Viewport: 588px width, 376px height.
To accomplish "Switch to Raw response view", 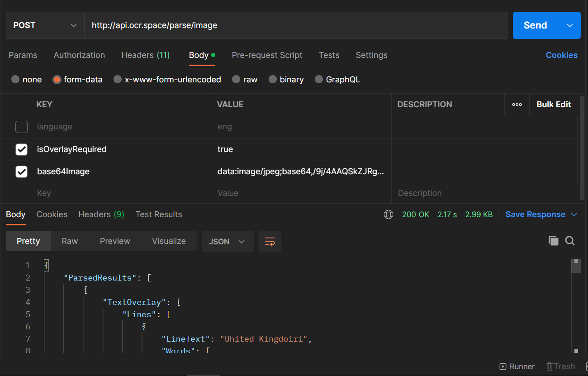I will [x=70, y=241].
